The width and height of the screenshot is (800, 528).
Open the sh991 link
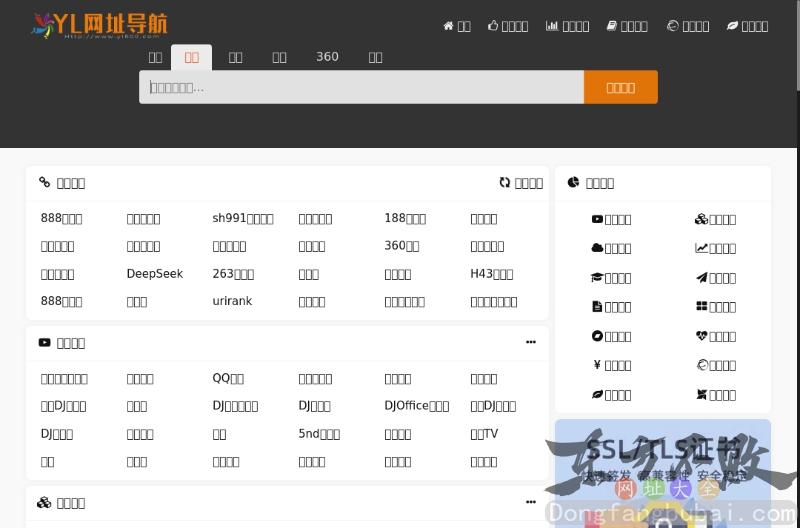click(x=243, y=219)
